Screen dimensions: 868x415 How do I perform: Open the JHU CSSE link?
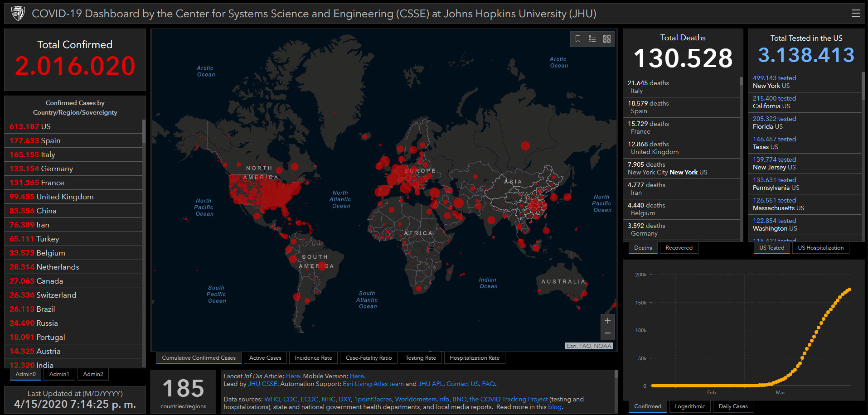click(x=262, y=384)
